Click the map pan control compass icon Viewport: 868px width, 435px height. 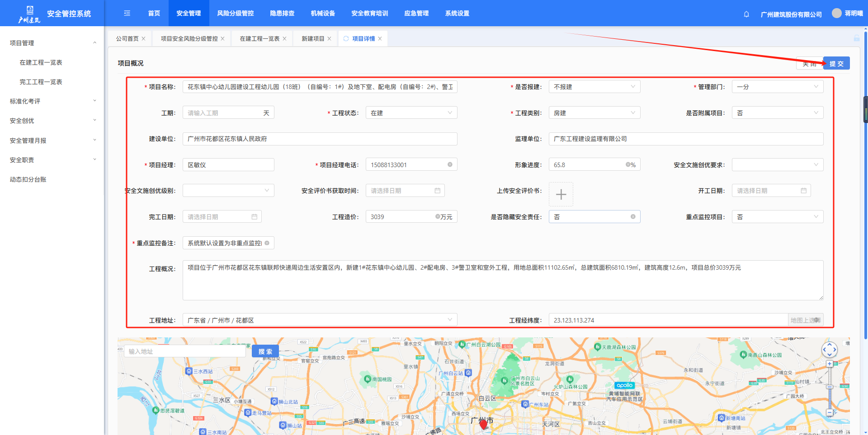tap(829, 349)
